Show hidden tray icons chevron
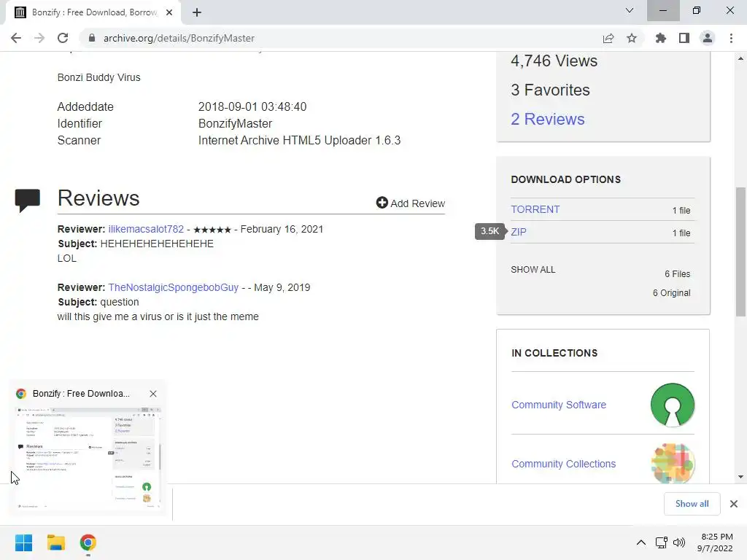This screenshot has width=747, height=560. pos(641,542)
